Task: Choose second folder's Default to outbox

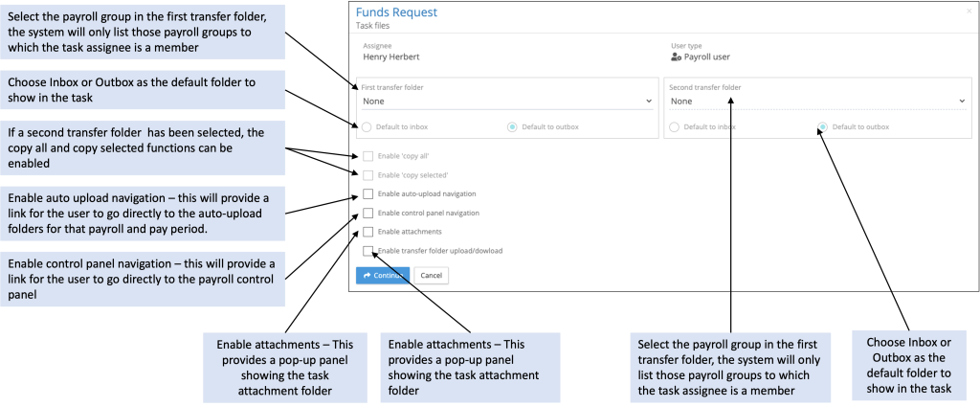Action: [x=823, y=127]
